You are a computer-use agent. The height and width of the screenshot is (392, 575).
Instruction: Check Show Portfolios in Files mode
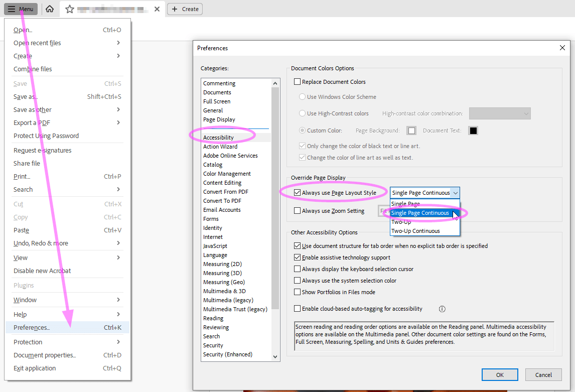point(297,292)
